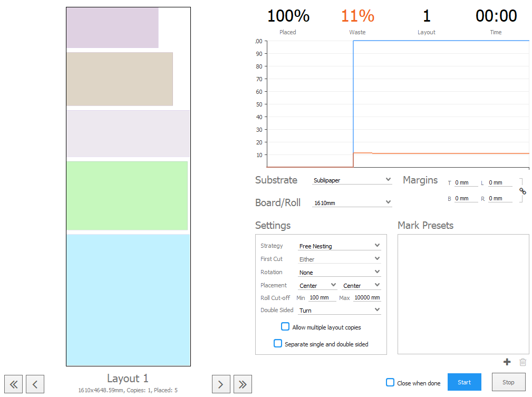Go to the previous layout
This screenshot has height=397, width=532.
tap(35, 384)
